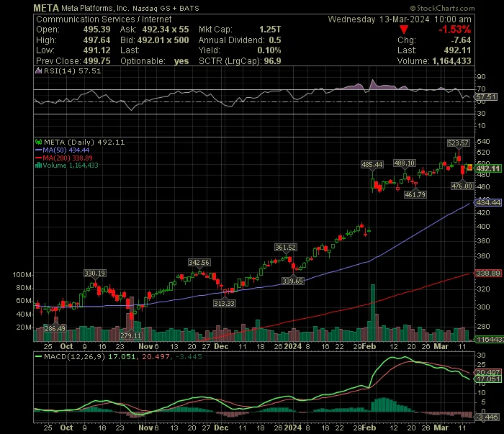
Task: Click the 488.10 price annotation
Action: coord(405,163)
